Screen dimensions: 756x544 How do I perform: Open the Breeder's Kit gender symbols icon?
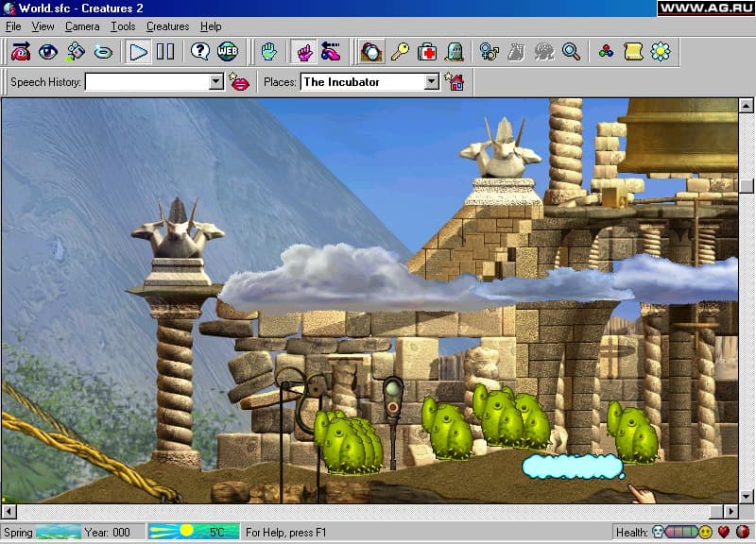click(x=489, y=52)
